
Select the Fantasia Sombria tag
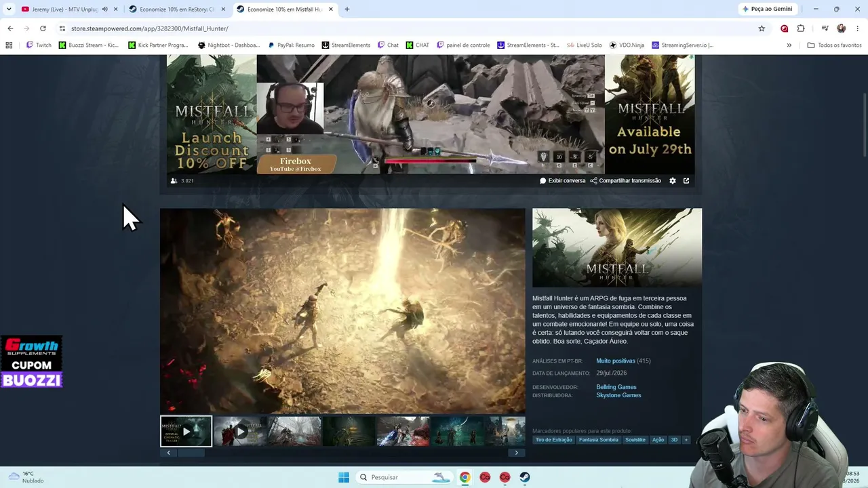tap(599, 440)
